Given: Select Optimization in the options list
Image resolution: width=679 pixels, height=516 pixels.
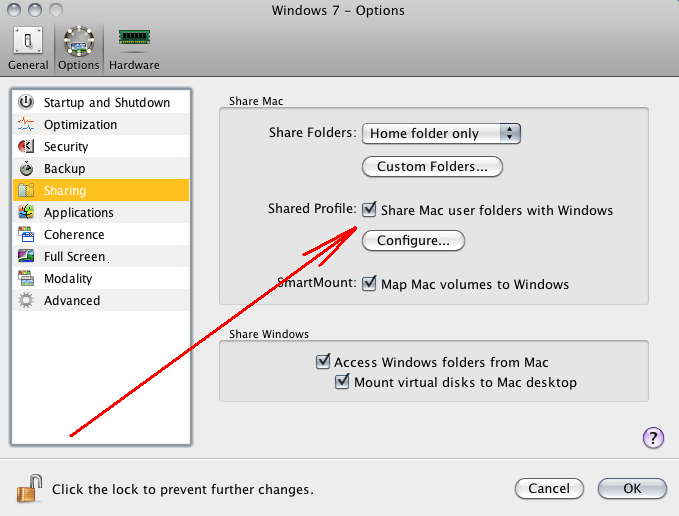Looking at the screenshot, I should click(x=101, y=124).
